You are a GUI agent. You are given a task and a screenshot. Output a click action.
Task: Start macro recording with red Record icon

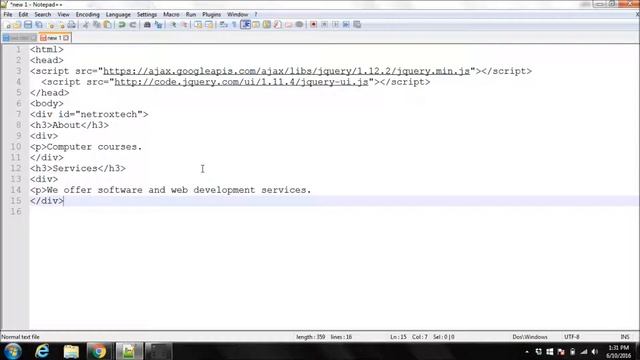(313, 25)
